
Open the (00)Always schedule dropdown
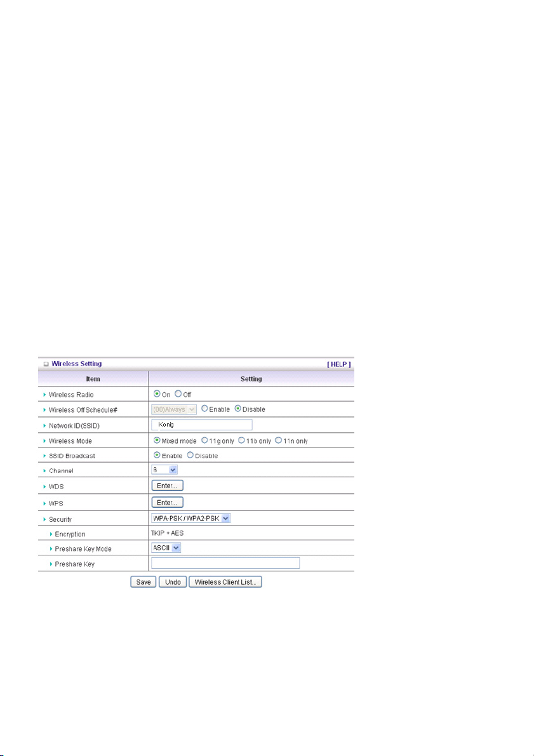174,409
